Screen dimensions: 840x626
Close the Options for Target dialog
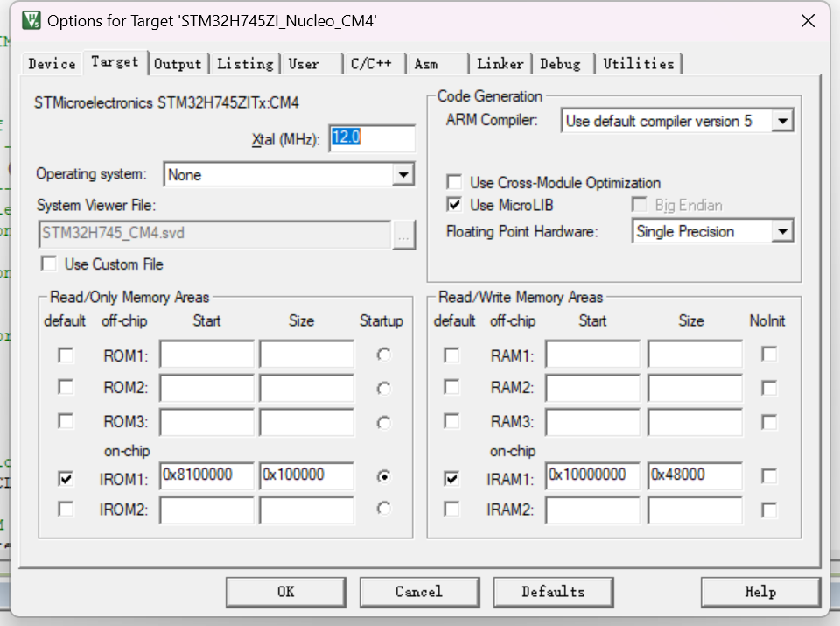pyautogui.click(x=808, y=21)
